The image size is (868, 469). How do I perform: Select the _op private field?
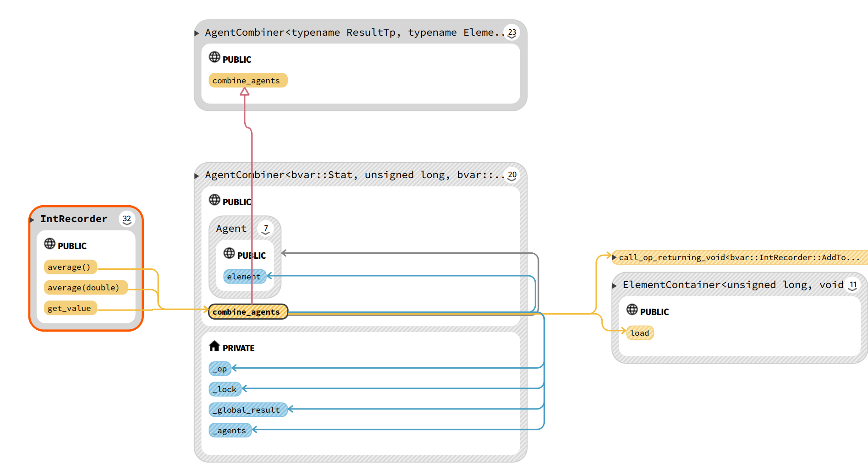(x=220, y=369)
